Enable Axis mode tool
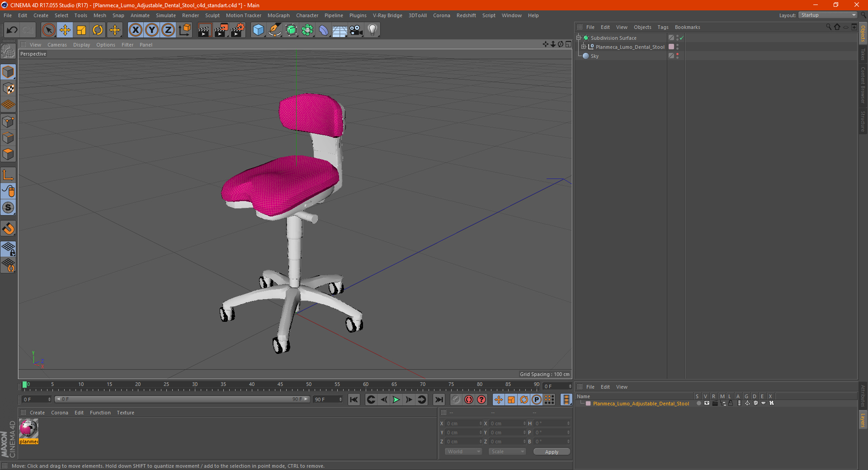 point(8,175)
